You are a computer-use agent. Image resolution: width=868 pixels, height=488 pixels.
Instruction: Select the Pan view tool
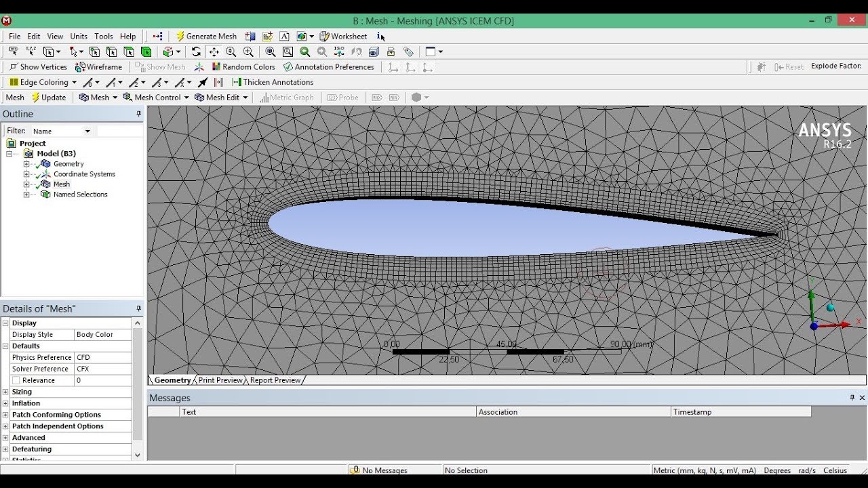(x=214, y=52)
